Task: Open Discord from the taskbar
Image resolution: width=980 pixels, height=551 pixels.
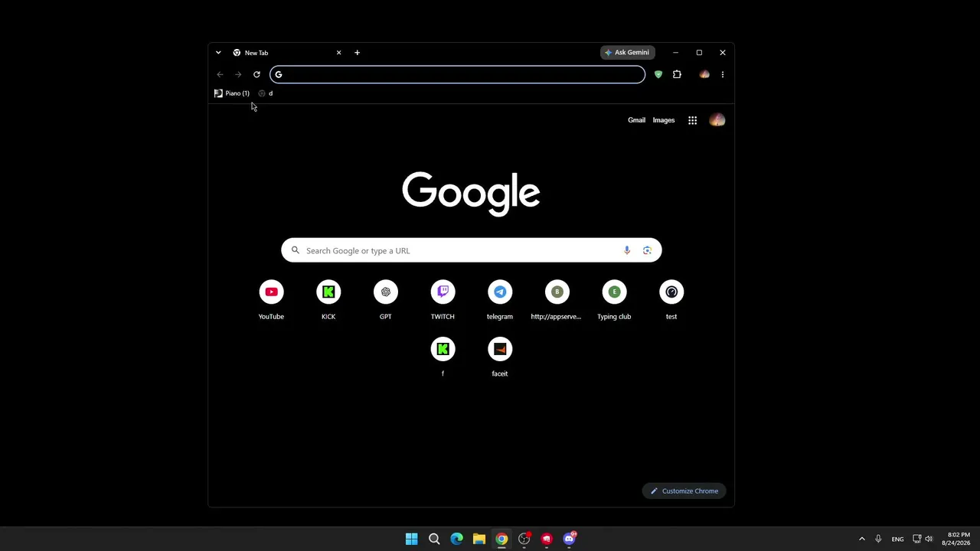Action: pyautogui.click(x=569, y=539)
